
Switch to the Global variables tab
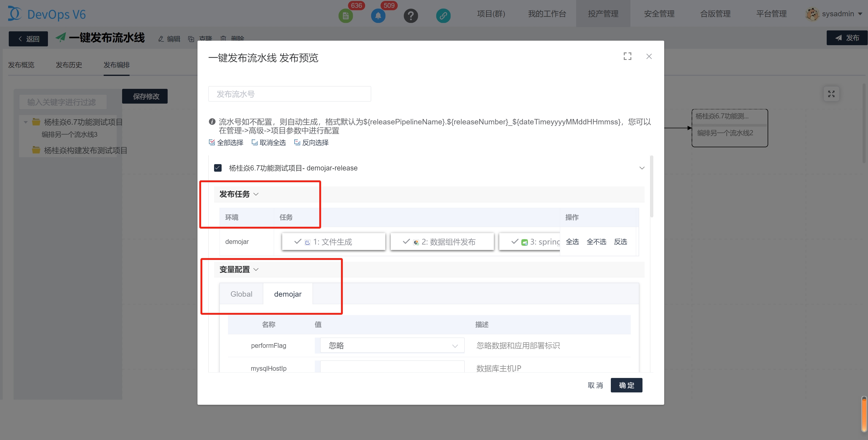[241, 294]
